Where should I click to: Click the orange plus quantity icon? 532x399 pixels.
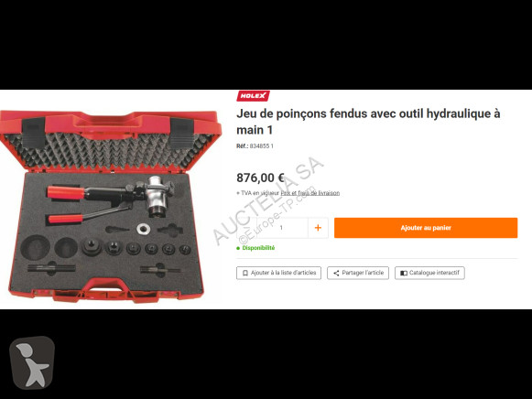318,228
